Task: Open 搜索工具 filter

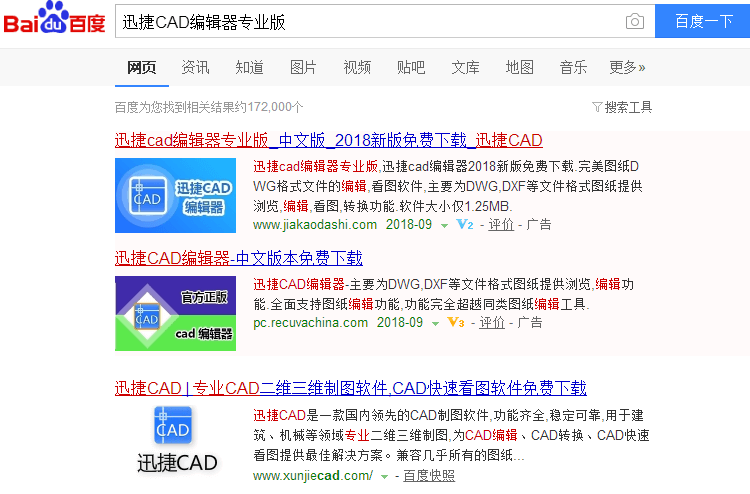Action: 628,107
